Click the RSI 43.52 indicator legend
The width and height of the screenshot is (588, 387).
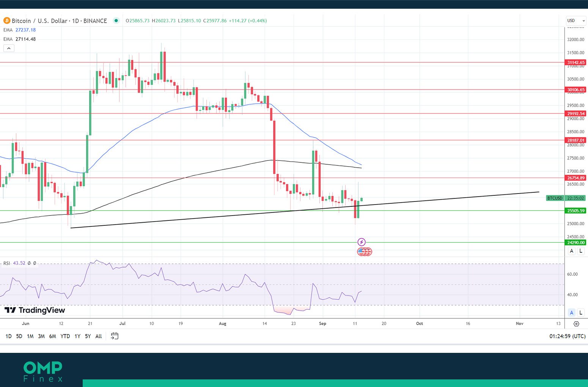(20, 263)
